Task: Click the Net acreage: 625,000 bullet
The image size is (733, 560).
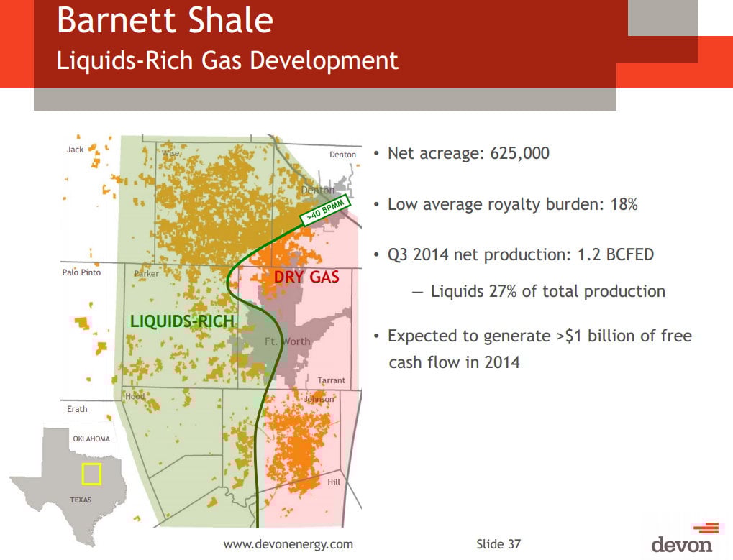Action: [x=468, y=153]
